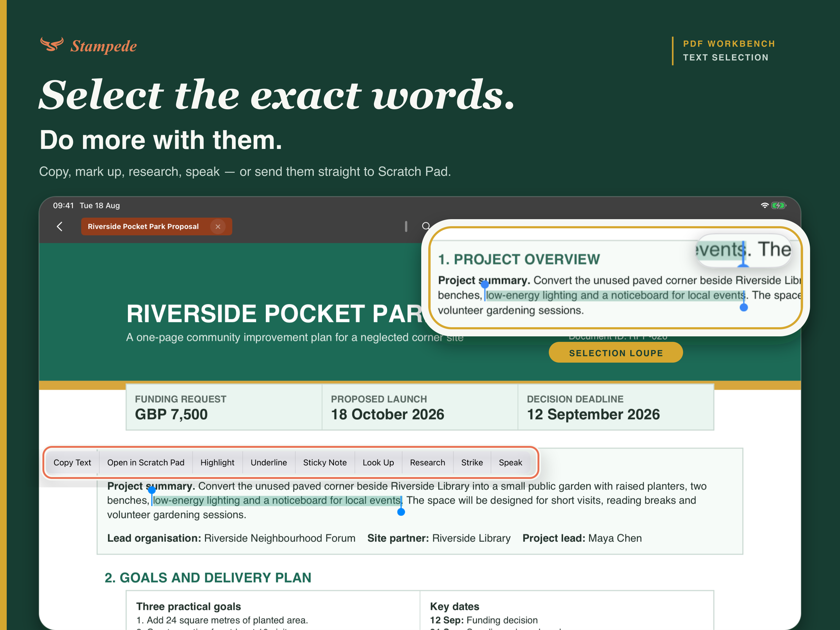
Task: Click the 'Three practical goals' heading
Action: tap(189, 606)
